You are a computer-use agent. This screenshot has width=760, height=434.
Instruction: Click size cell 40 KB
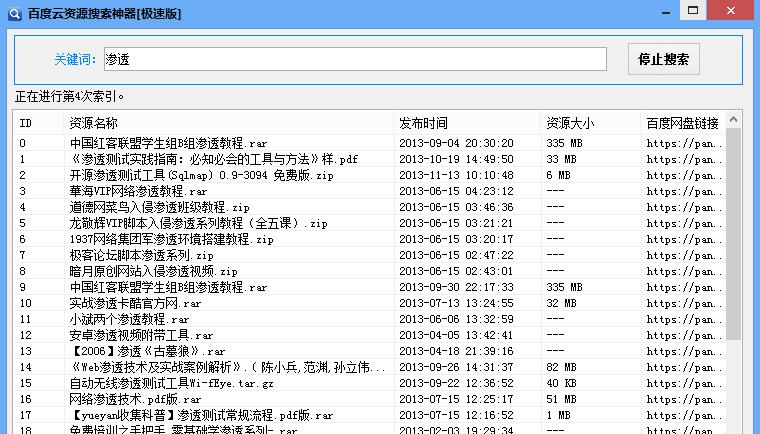(561, 383)
